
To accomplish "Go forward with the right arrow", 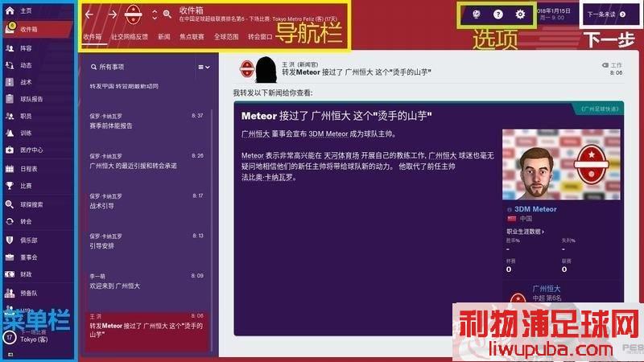I will [x=112, y=14].
